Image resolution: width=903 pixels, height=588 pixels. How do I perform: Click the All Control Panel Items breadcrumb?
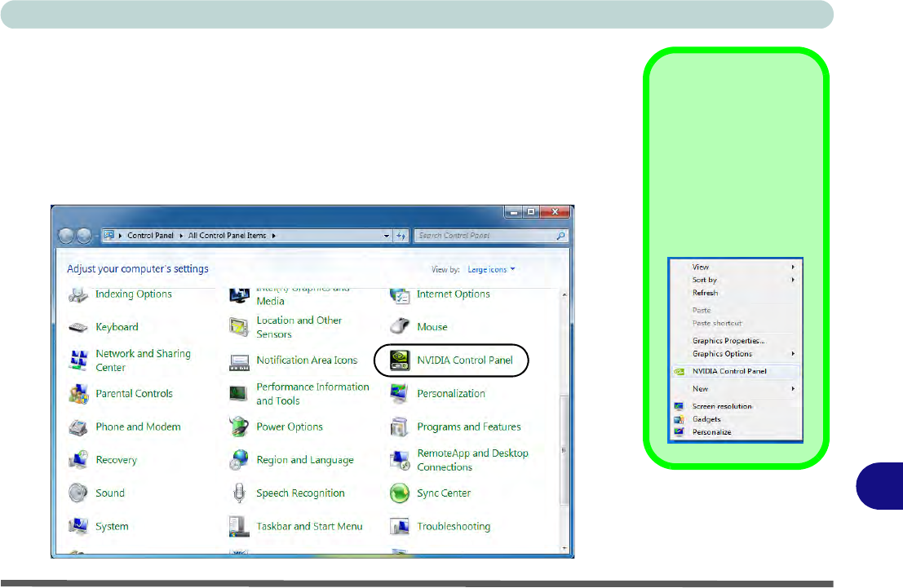(227, 236)
